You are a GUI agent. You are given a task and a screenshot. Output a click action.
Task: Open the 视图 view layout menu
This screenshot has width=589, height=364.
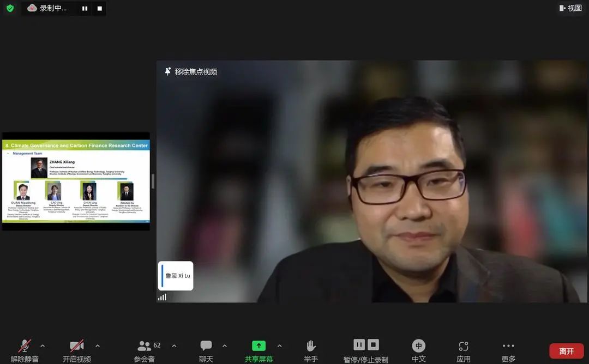[570, 8]
